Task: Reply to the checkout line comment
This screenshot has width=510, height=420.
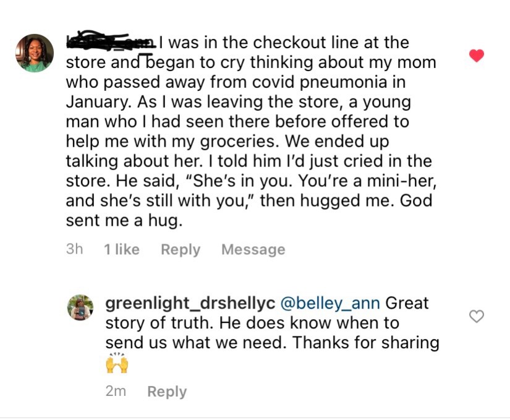Action: [x=181, y=249]
